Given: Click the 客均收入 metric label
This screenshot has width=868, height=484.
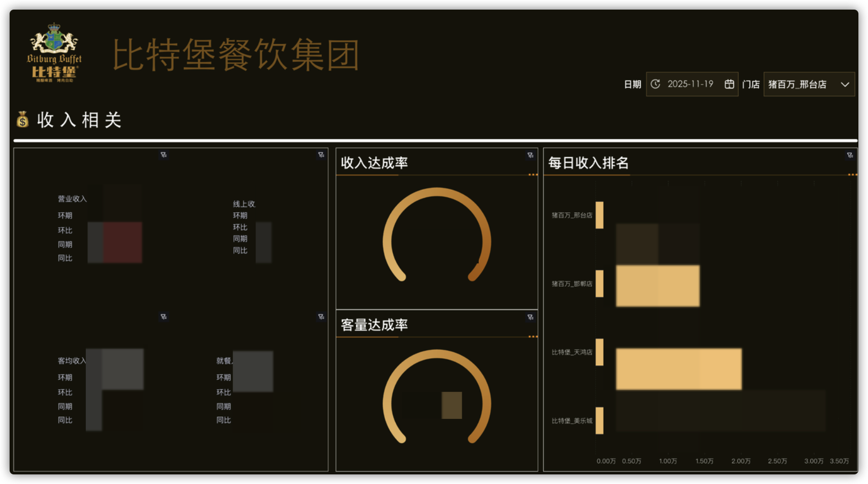Looking at the screenshot, I should [x=72, y=361].
